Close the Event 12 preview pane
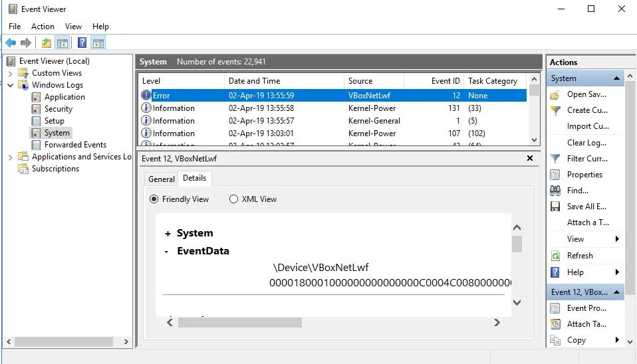Viewport: 637px width, 364px height. (530, 158)
